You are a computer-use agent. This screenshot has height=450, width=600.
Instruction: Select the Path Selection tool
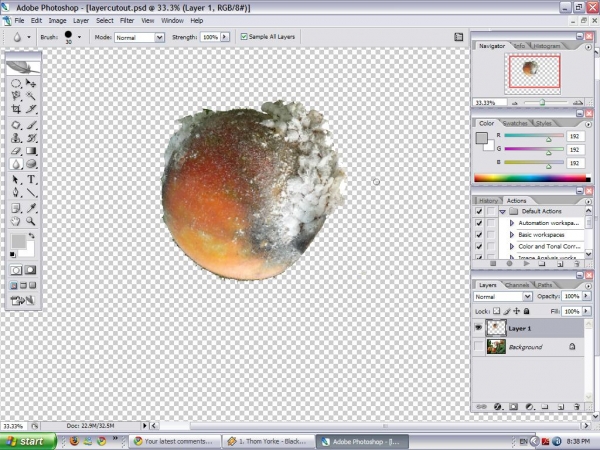(x=16, y=179)
